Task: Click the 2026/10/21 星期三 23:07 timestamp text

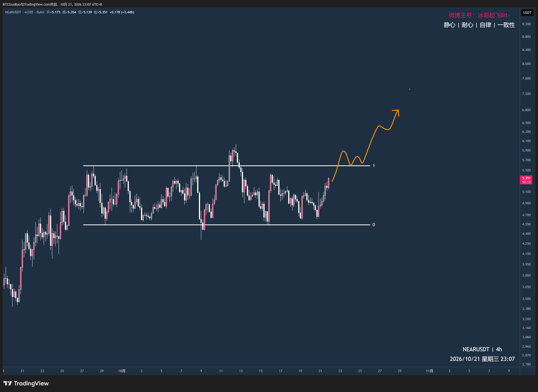Action: pyautogui.click(x=482, y=359)
